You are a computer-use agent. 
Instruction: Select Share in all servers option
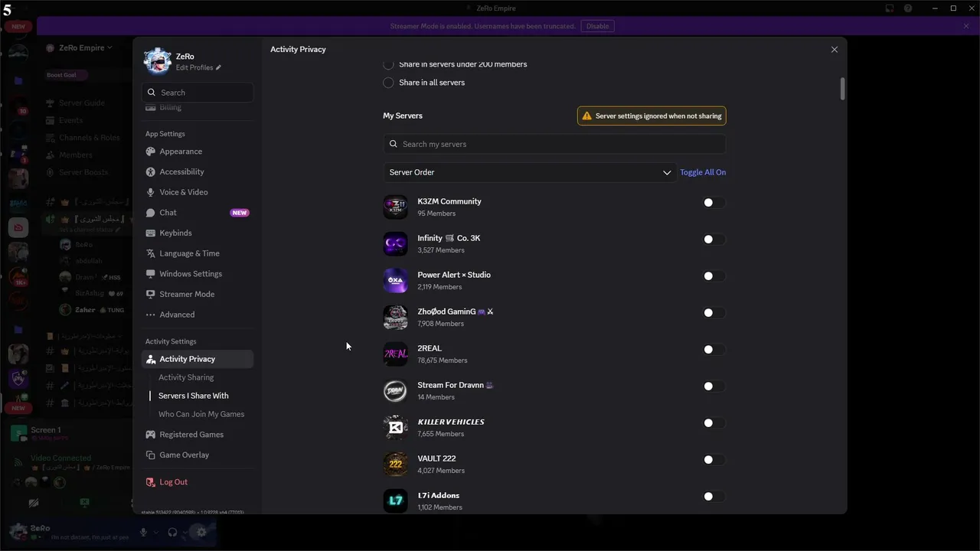point(389,83)
